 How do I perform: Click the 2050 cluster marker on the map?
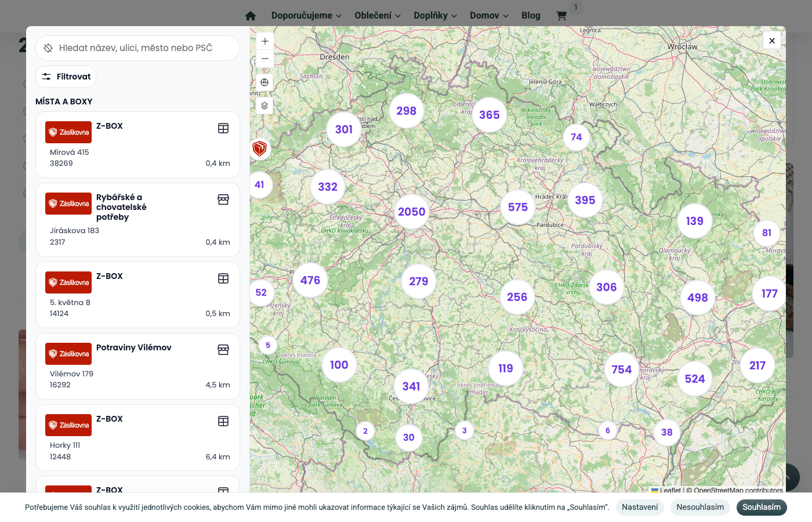pyautogui.click(x=412, y=212)
